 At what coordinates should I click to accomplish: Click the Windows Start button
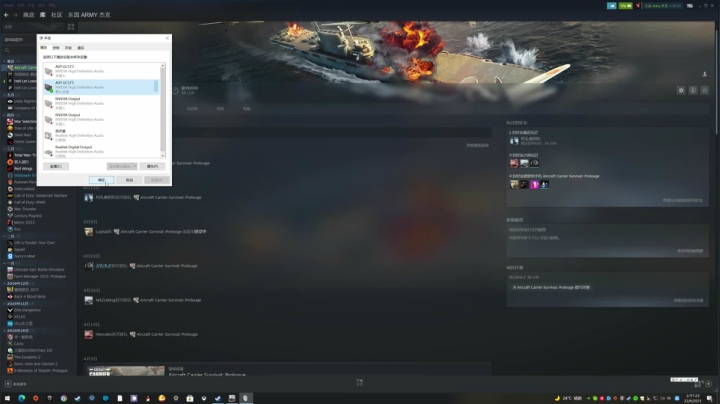[7, 398]
